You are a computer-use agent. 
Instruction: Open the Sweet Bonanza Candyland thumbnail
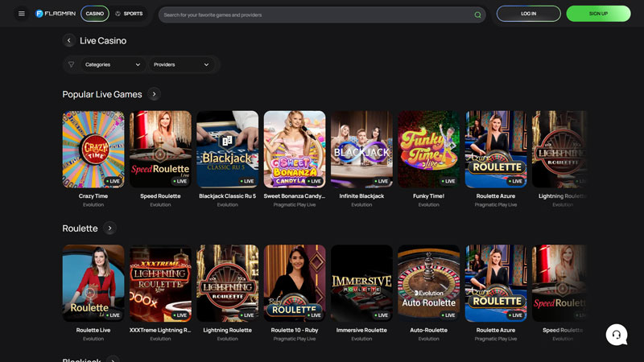point(295,149)
